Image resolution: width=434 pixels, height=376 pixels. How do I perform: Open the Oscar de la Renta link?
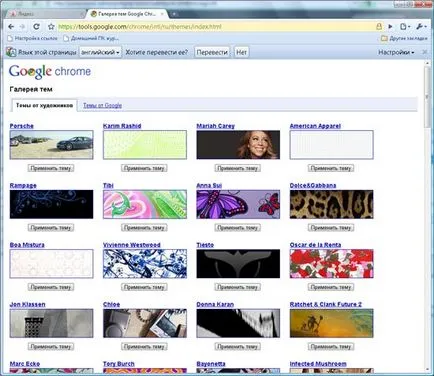coord(315,245)
